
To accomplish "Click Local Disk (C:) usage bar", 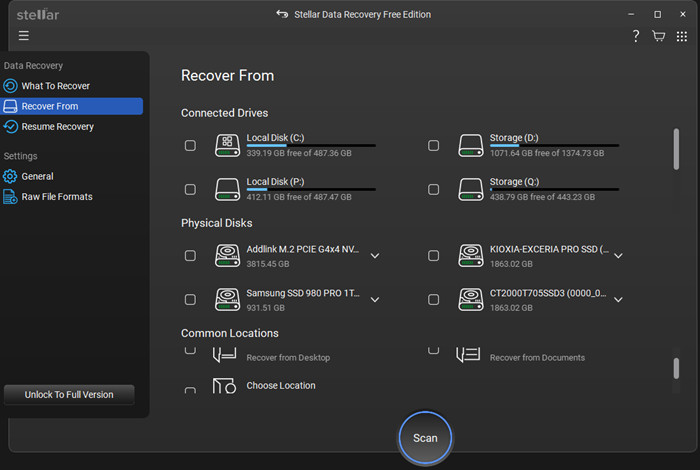I will (x=311, y=146).
